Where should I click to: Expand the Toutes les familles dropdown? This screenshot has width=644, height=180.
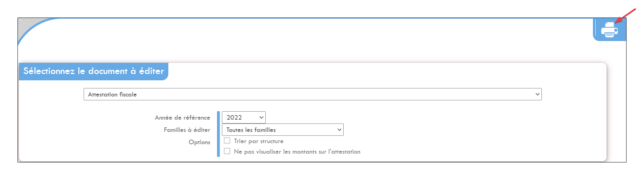coord(283,130)
